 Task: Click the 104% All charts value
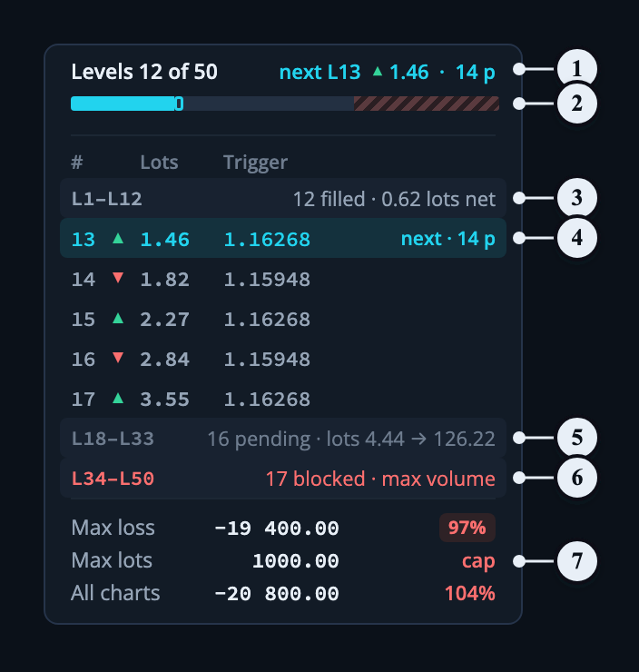tap(470, 594)
